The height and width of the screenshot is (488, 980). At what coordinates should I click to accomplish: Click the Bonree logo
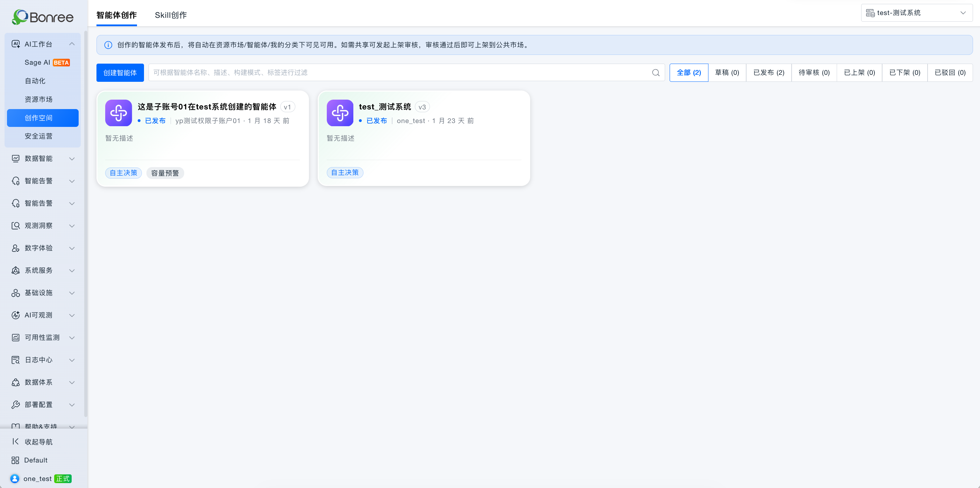coord(43,17)
